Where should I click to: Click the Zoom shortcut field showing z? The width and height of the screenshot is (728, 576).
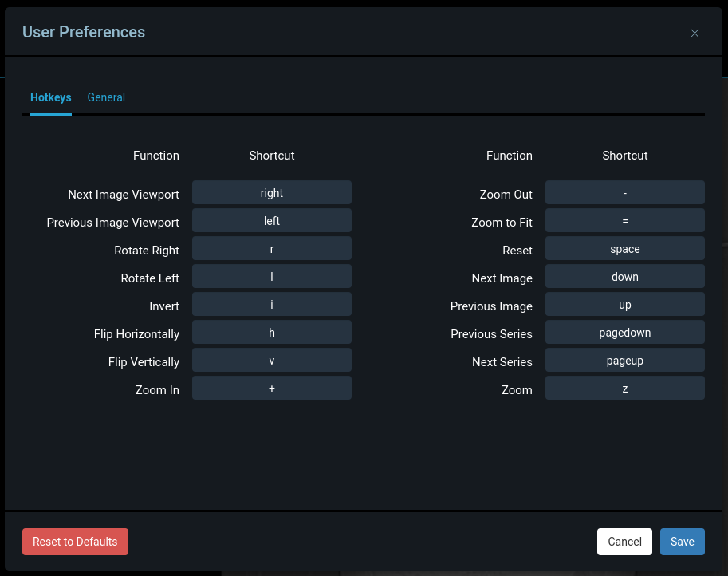(624, 388)
